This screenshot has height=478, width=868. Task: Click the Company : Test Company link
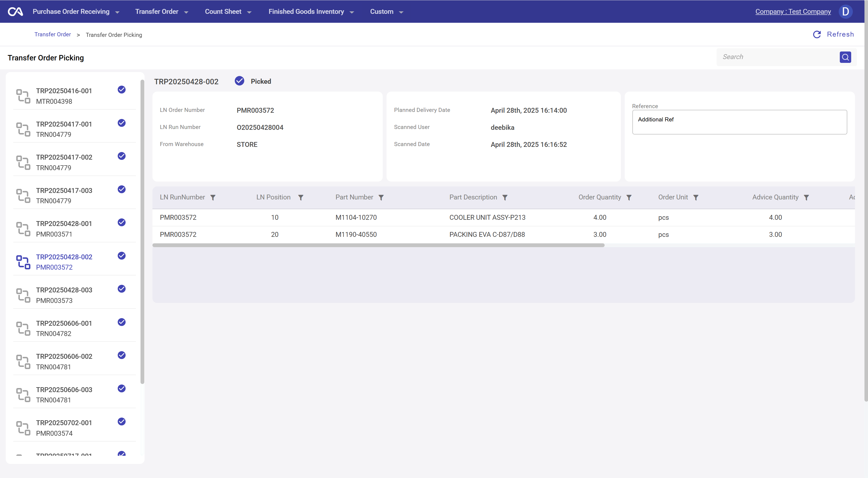[x=793, y=11]
